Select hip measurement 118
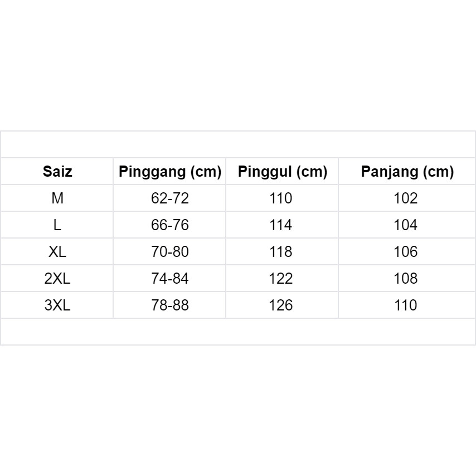This screenshot has width=476, height=476. pyautogui.click(x=280, y=252)
